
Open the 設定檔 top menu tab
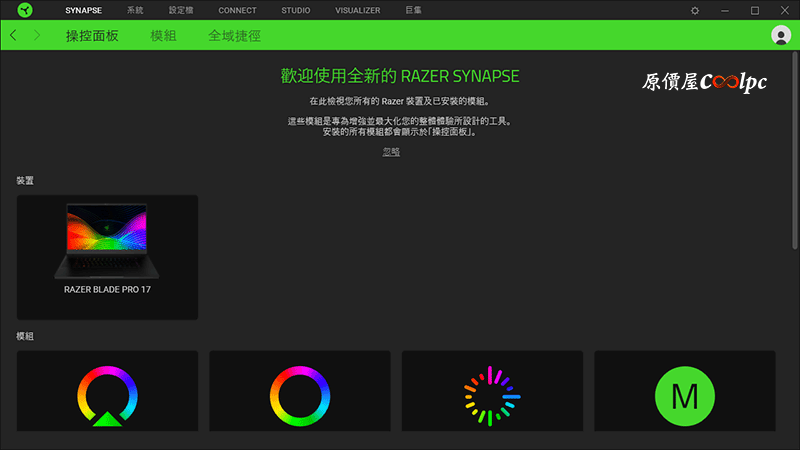click(181, 10)
